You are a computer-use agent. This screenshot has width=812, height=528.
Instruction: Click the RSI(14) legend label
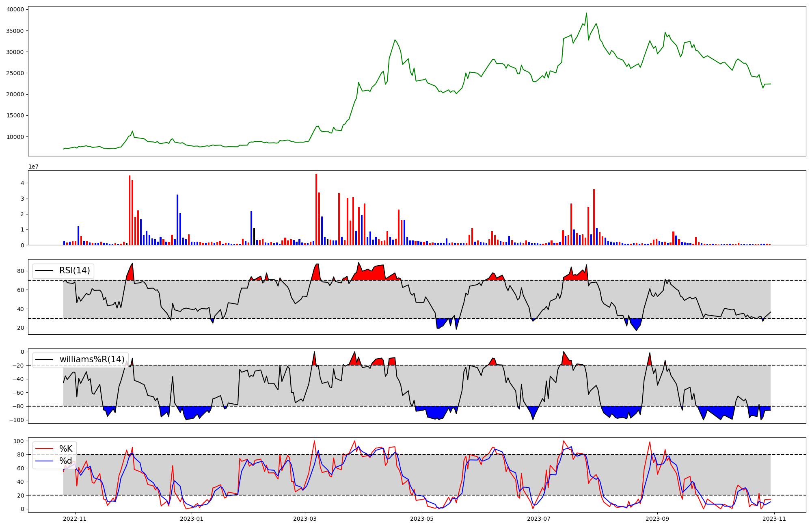[x=75, y=270]
